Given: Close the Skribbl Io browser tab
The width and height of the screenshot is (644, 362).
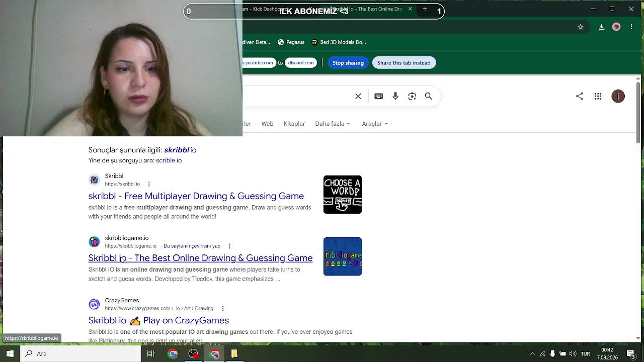Looking at the screenshot, I should [410, 9].
